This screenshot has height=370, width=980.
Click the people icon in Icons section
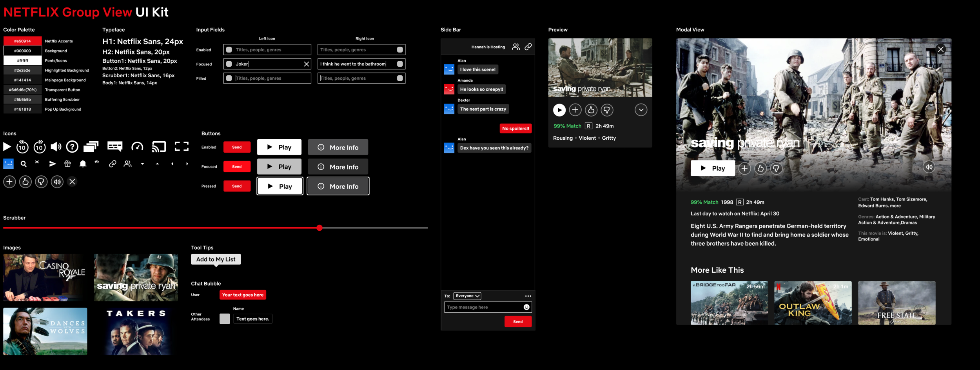(x=127, y=164)
